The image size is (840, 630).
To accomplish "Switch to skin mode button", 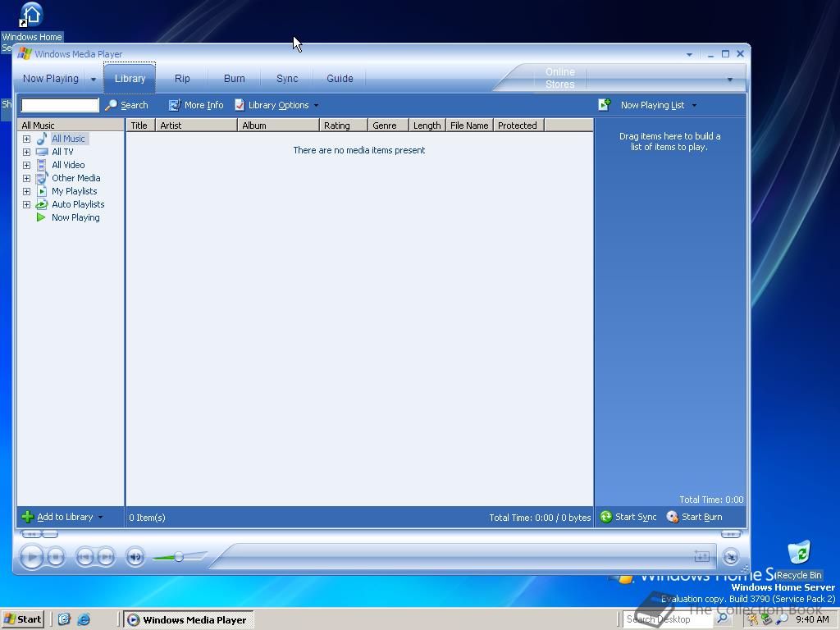I will tap(731, 557).
